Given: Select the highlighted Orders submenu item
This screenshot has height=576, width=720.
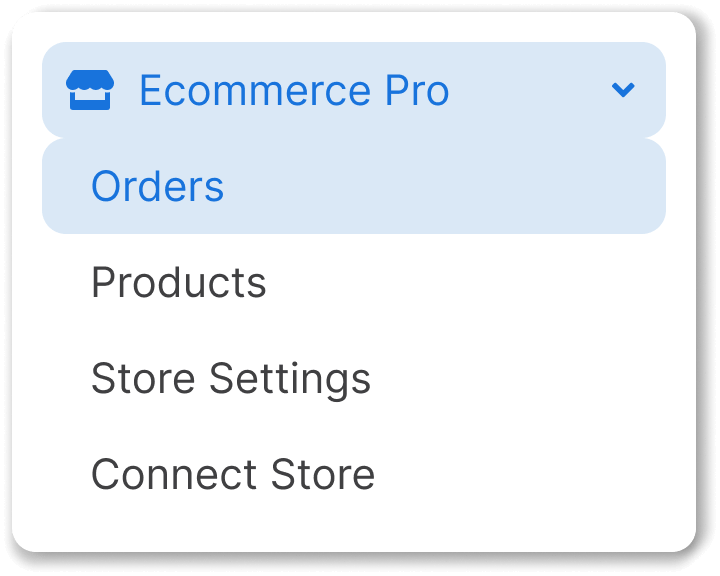Looking at the screenshot, I should coord(354,186).
